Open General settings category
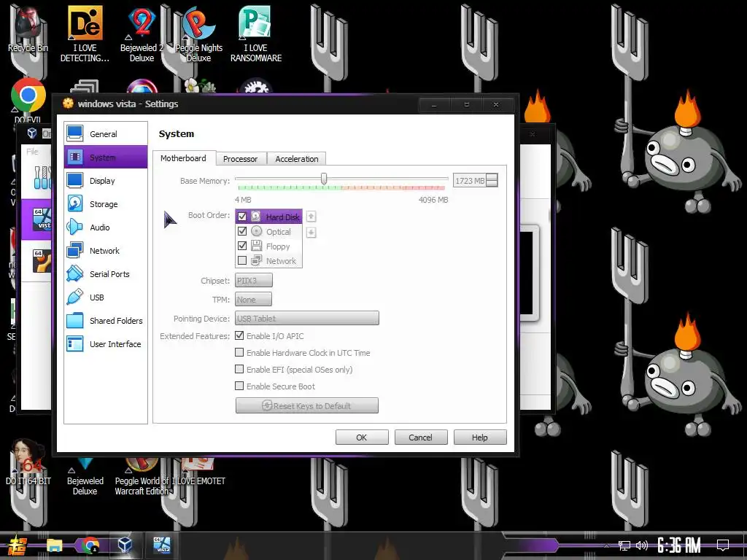 click(105, 134)
